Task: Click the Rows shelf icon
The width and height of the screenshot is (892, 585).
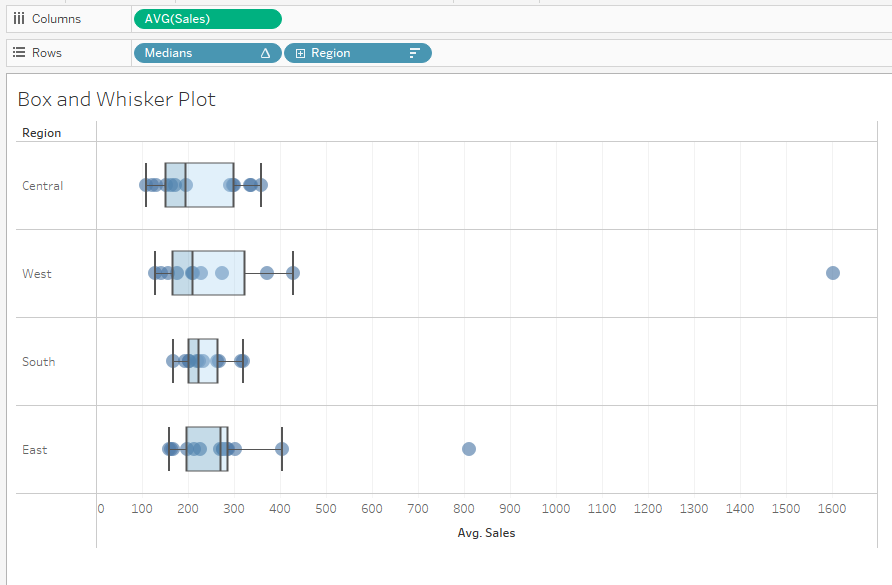Action: pyautogui.click(x=19, y=53)
